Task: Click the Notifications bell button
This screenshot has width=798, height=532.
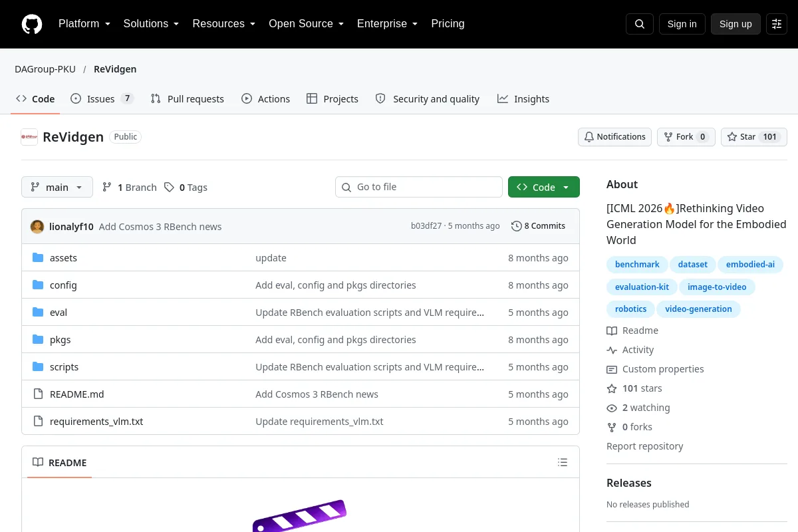Action: (614, 137)
